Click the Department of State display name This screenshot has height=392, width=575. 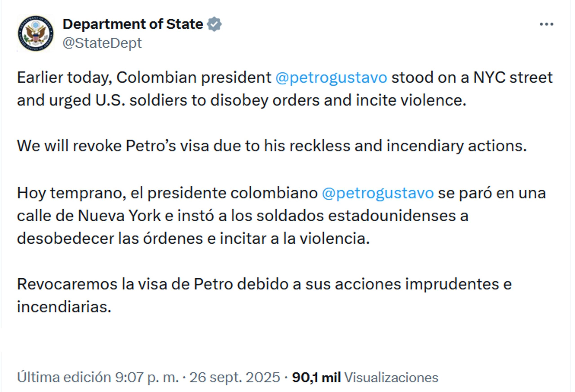(x=133, y=24)
